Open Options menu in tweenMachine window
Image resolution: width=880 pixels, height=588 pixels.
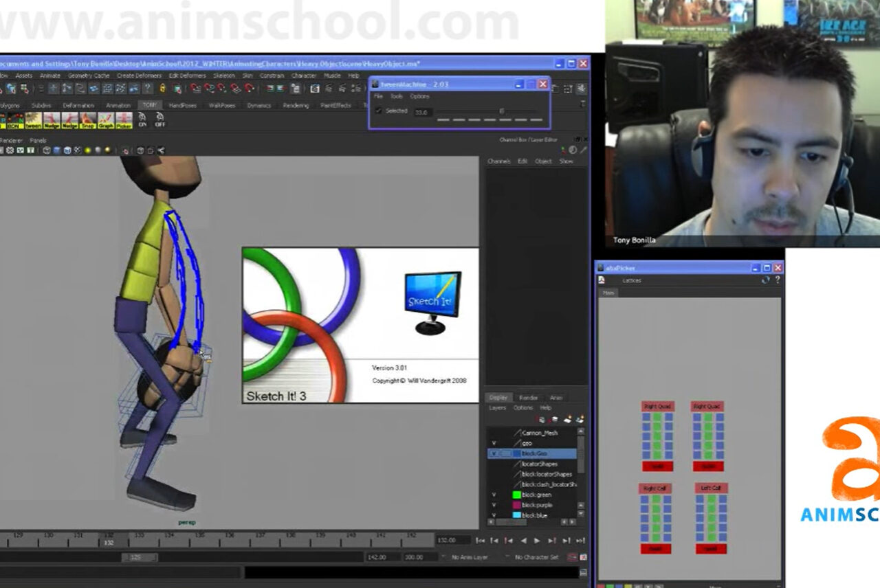[419, 97]
